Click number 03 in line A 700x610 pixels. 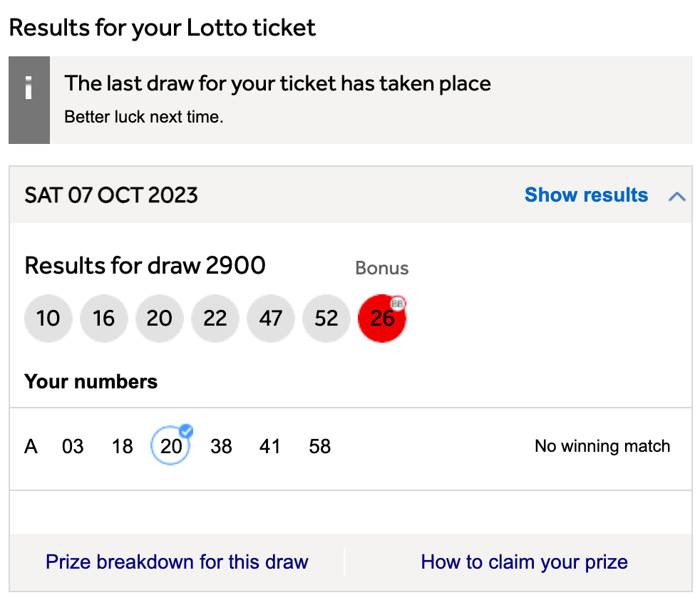click(73, 446)
